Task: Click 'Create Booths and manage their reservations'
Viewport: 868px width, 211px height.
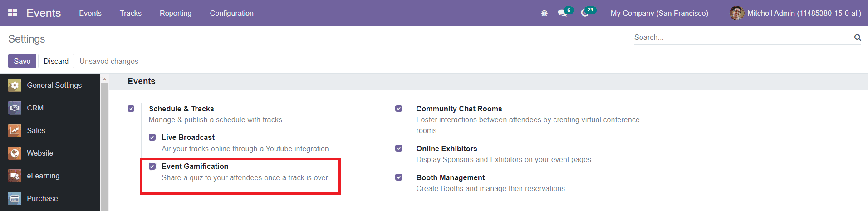Action: (490, 188)
